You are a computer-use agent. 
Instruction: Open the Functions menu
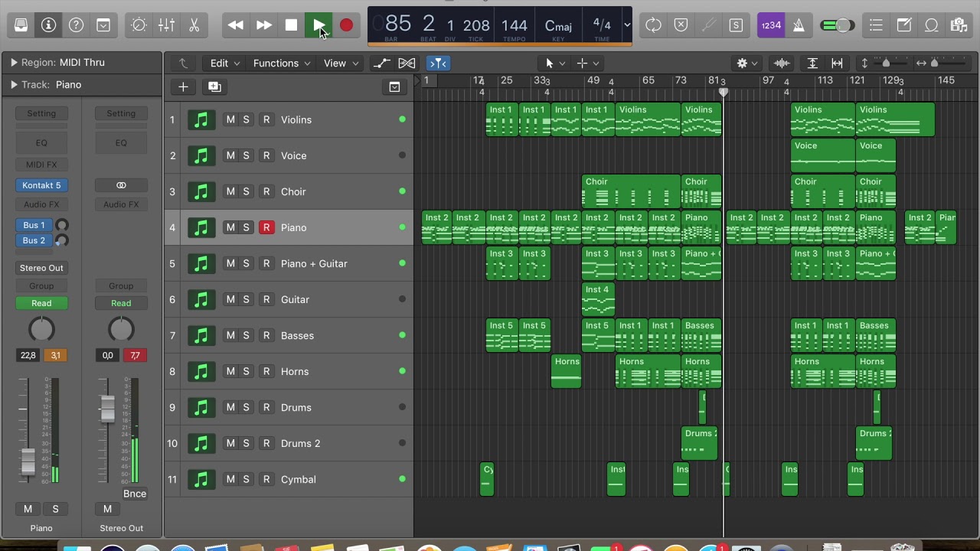click(282, 63)
